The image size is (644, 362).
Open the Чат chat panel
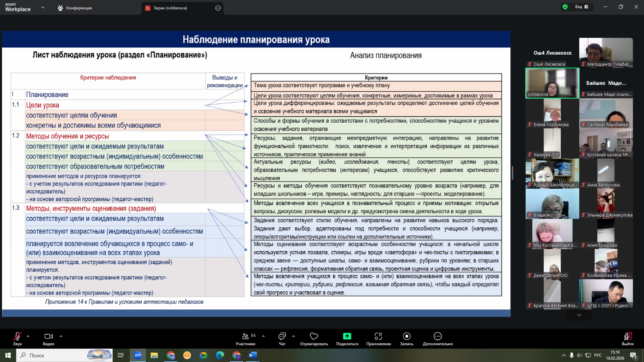point(282,337)
